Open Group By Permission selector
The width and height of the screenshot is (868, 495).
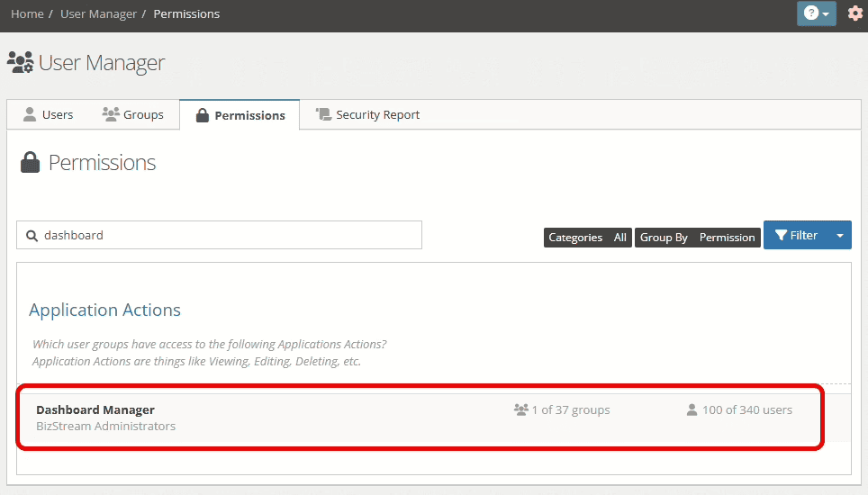[x=698, y=238]
